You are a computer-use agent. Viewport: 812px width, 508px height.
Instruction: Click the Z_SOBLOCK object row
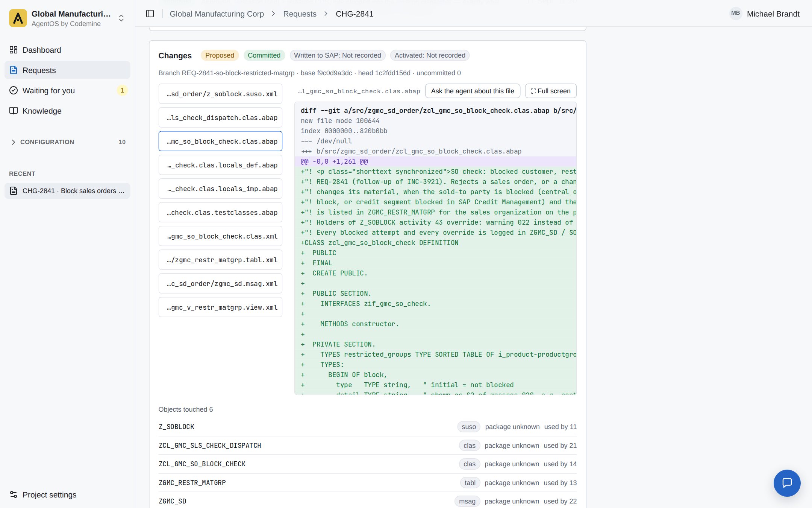click(x=367, y=427)
